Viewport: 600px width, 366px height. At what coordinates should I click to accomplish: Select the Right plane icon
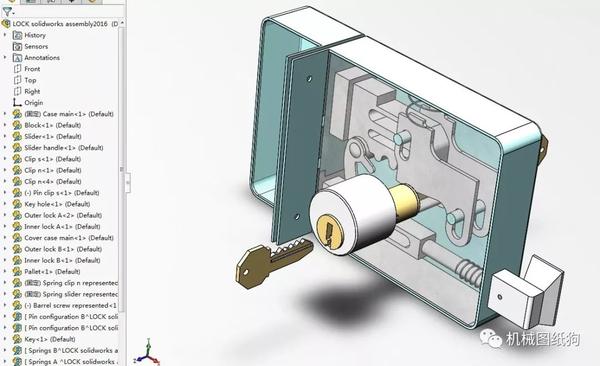point(17,92)
